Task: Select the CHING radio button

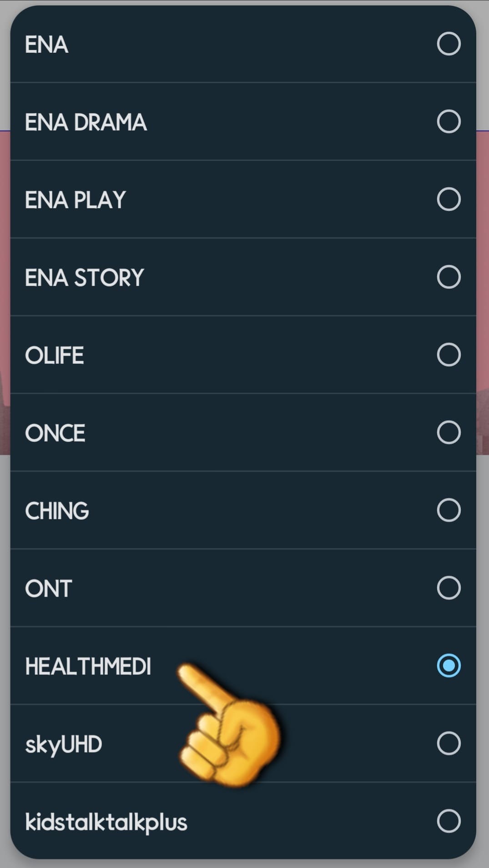Action: pos(448,510)
